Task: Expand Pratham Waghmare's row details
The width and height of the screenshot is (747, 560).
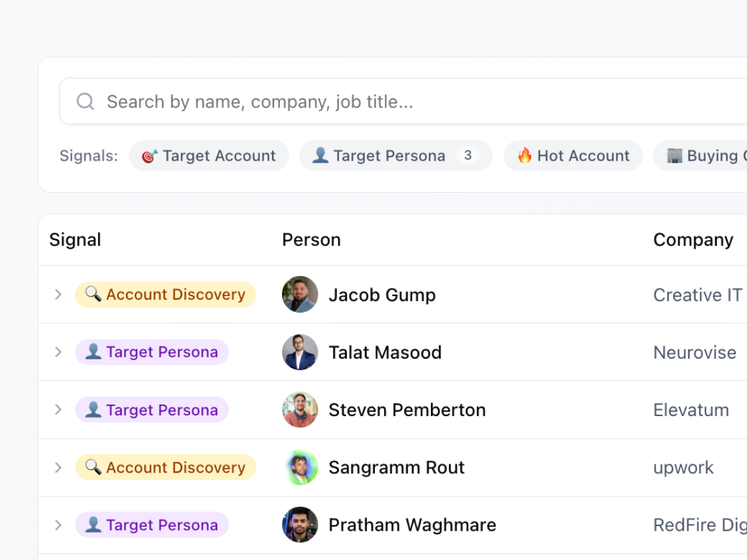Action: coord(58,525)
